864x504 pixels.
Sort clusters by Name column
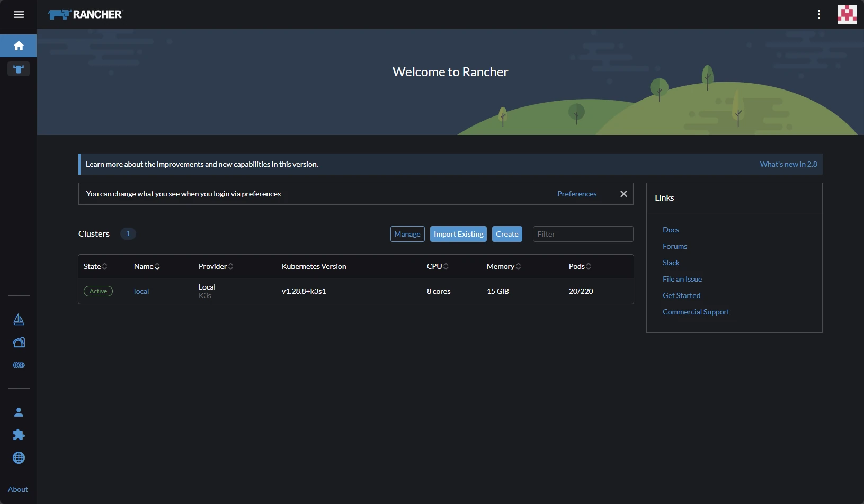[147, 266]
